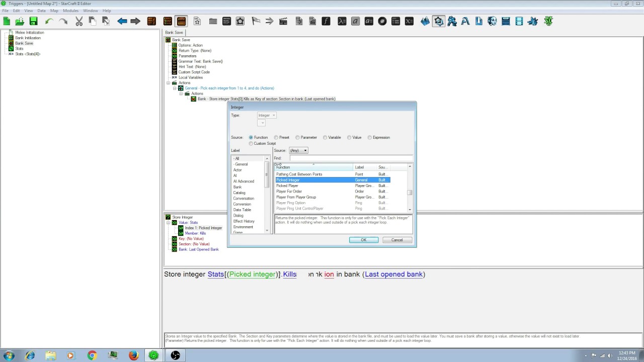Open the small dropdown below Type
This screenshot has width=644, height=362.
(x=261, y=123)
